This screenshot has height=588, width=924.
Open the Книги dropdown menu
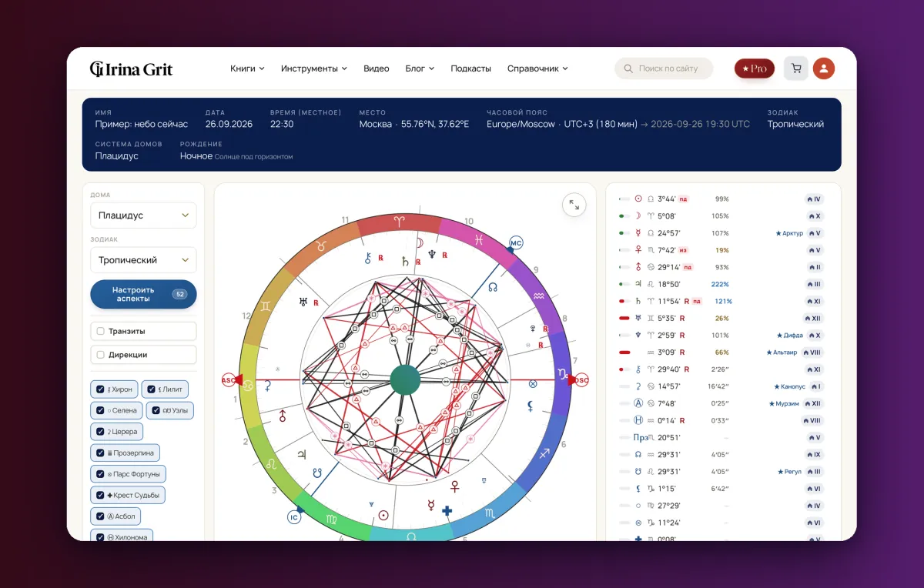click(247, 68)
